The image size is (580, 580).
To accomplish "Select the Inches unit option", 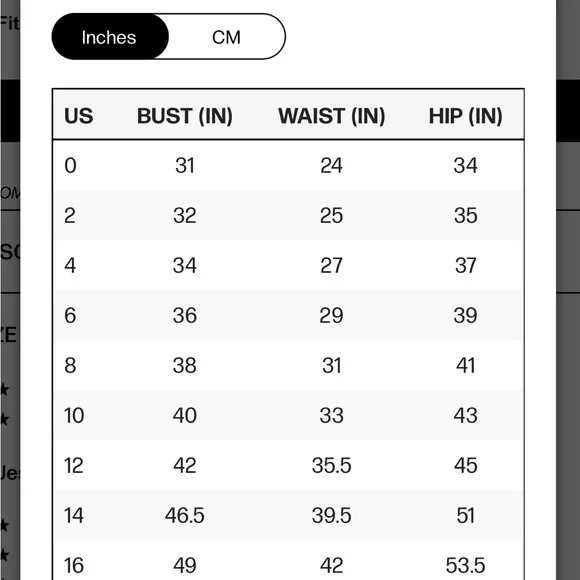I will tap(110, 37).
